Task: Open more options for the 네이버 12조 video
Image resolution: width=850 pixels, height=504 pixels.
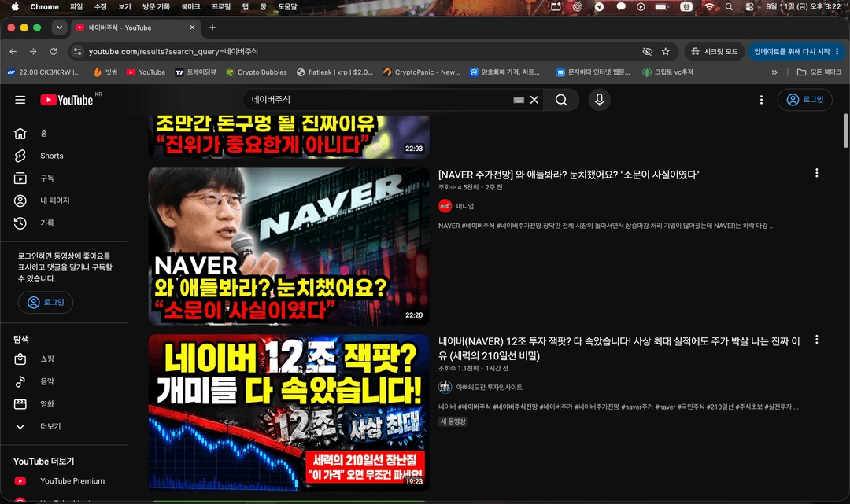Action: (x=816, y=340)
